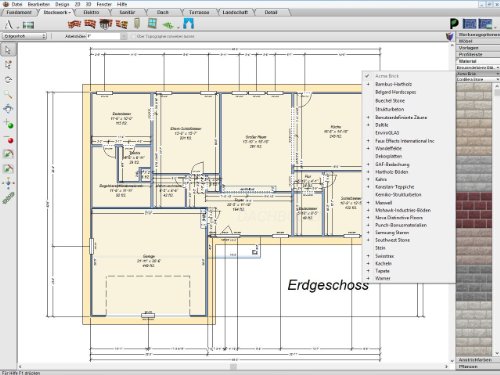Open the Bearbeiten menu
This screenshot has width=500, height=375.
pyautogui.click(x=39, y=4)
